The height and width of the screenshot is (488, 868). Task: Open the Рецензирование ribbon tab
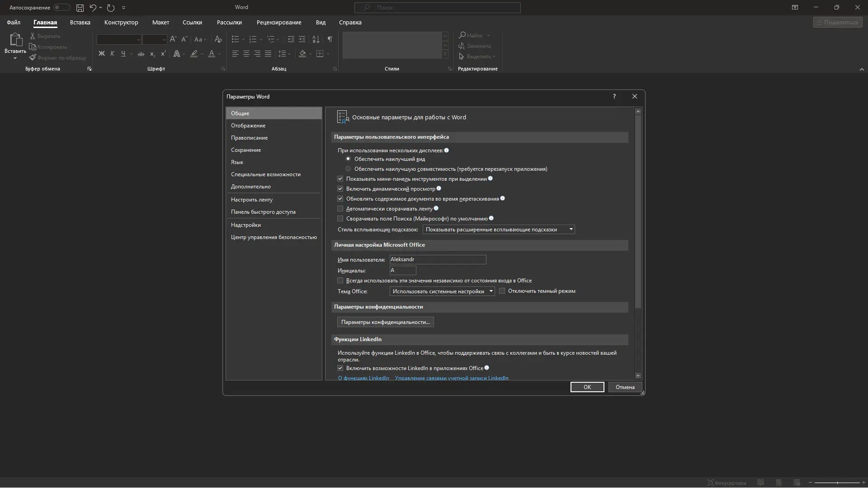coord(278,22)
